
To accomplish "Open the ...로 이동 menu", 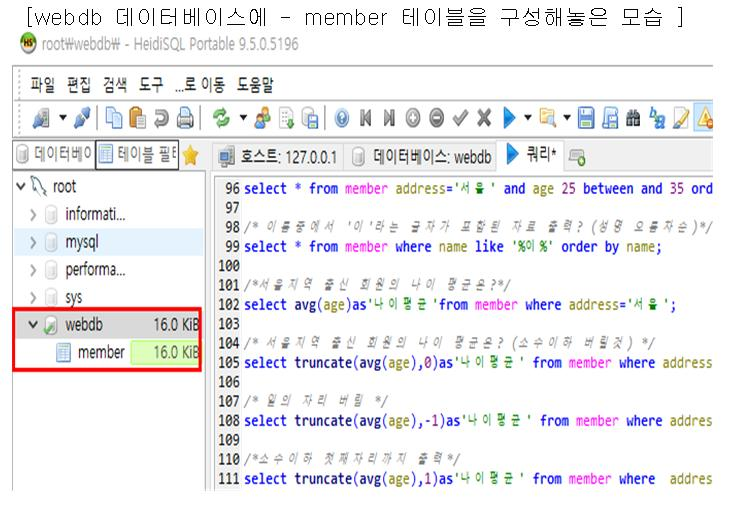I will pyautogui.click(x=199, y=85).
